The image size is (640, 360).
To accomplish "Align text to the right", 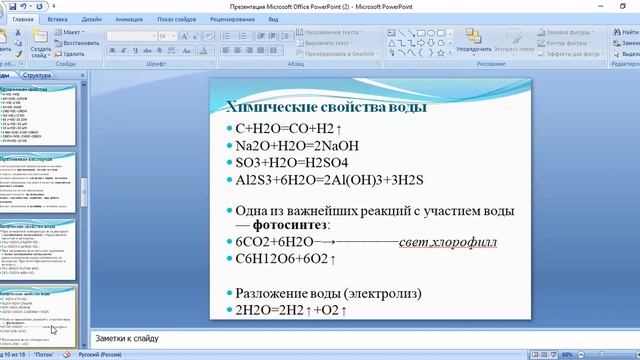I will coord(249,51).
